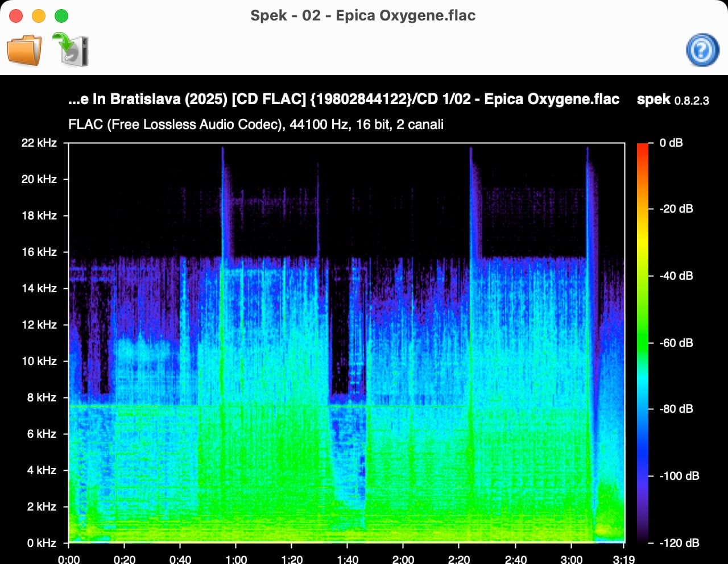Click the spek 0.8.2.3 version label
The width and height of the screenshot is (728, 564).
673,99
